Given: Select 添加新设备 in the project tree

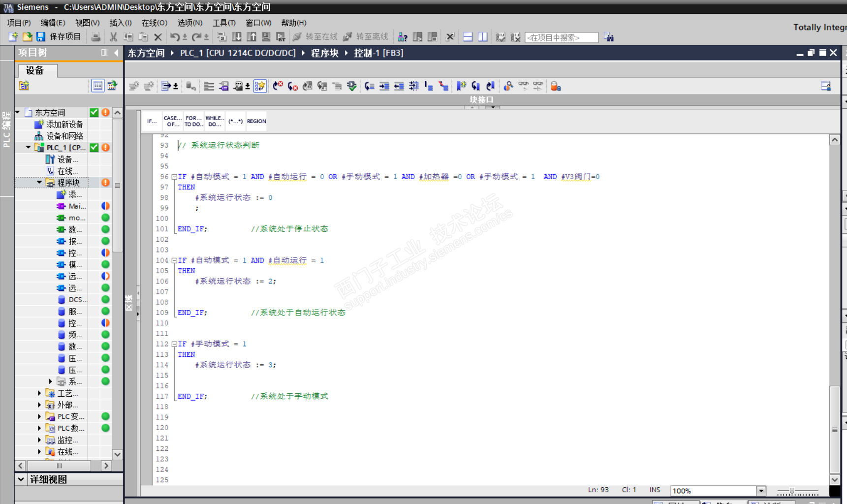Looking at the screenshot, I should (64, 125).
